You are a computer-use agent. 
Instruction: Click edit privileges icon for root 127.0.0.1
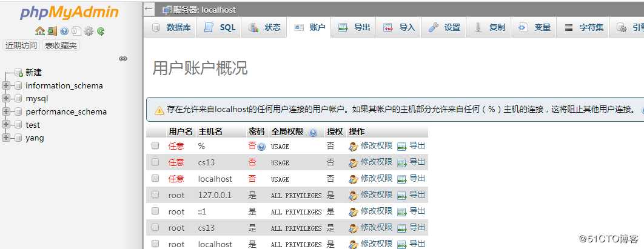click(x=353, y=196)
